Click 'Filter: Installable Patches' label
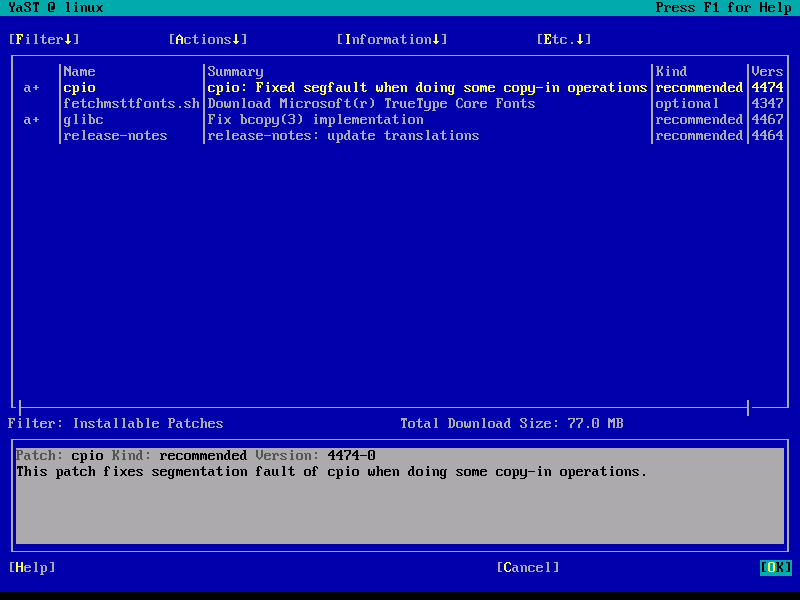The height and width of the screenshot is (600, 800). coord(116,423)
